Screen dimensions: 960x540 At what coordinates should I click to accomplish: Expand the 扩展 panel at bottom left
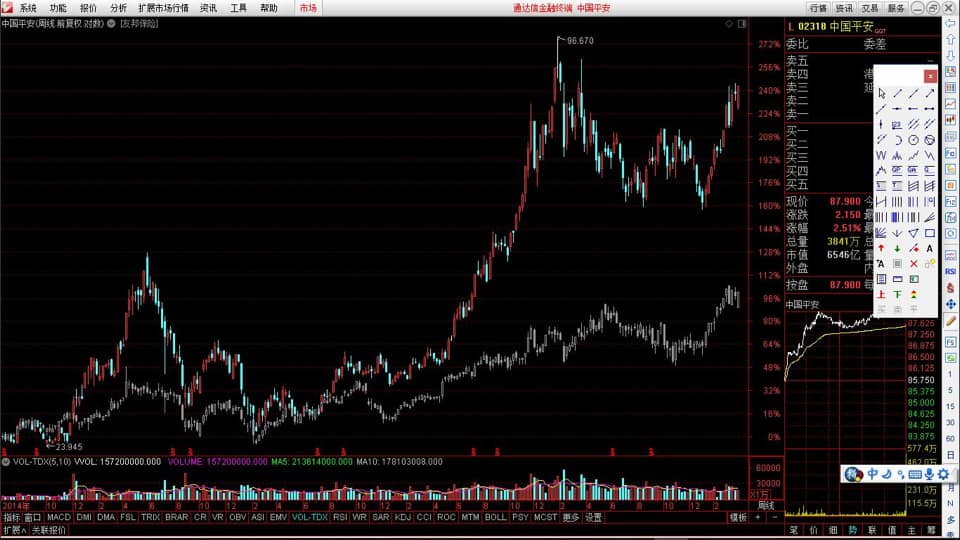point(15,530)
